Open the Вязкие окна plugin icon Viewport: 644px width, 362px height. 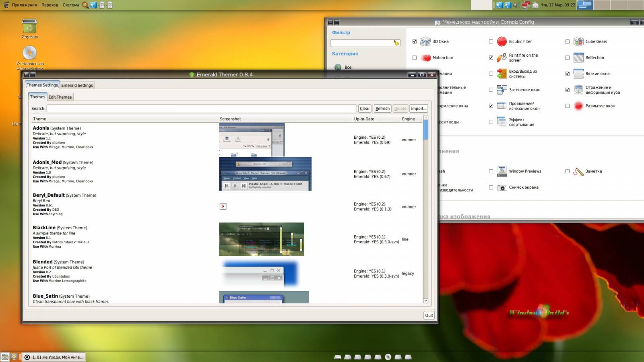click(578, 74)
